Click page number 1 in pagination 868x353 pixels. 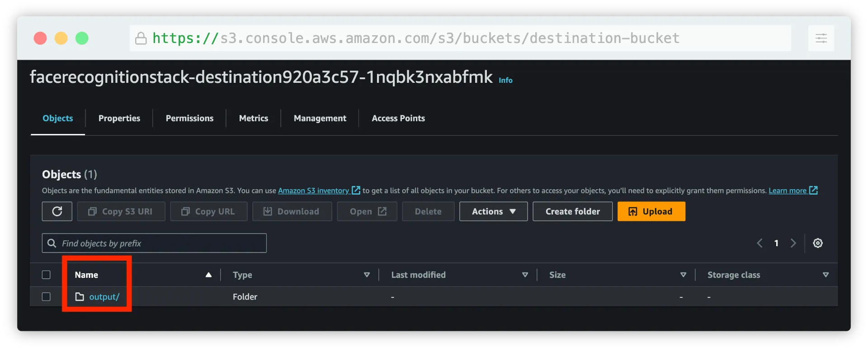coord(776,243)
